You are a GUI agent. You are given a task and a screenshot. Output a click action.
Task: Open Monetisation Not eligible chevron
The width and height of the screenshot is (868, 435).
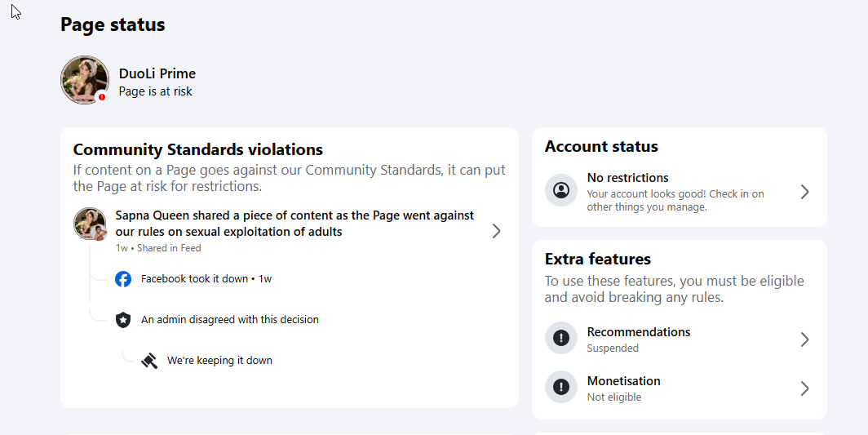[x=805, y=388]
